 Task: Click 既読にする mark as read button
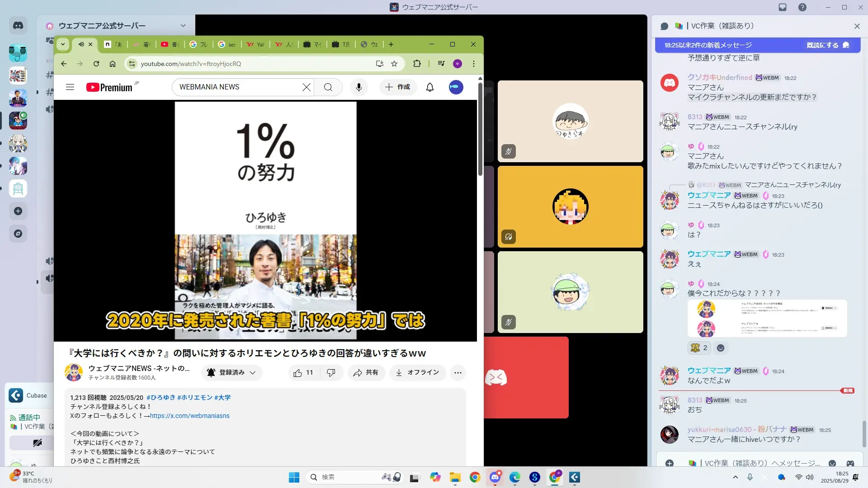(827, 45)
